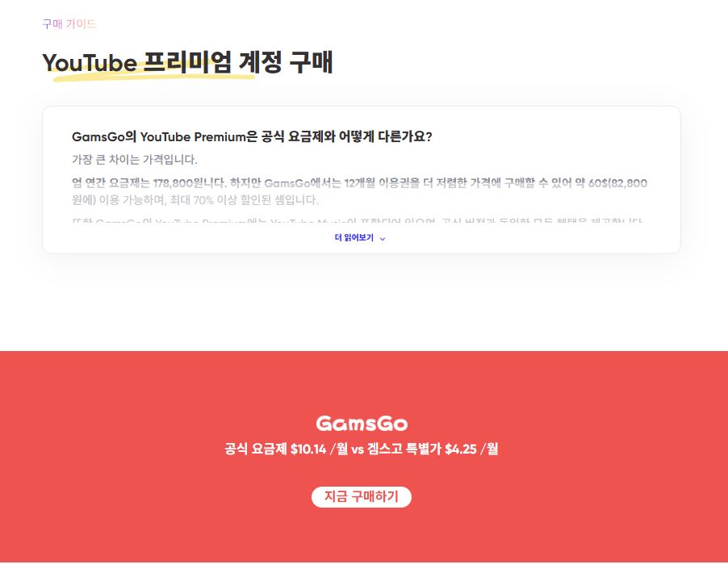Viewport: 728px width, 577px height.
Task: Click the '지금 구매하기' buy now button
Action: click(362, 496)
